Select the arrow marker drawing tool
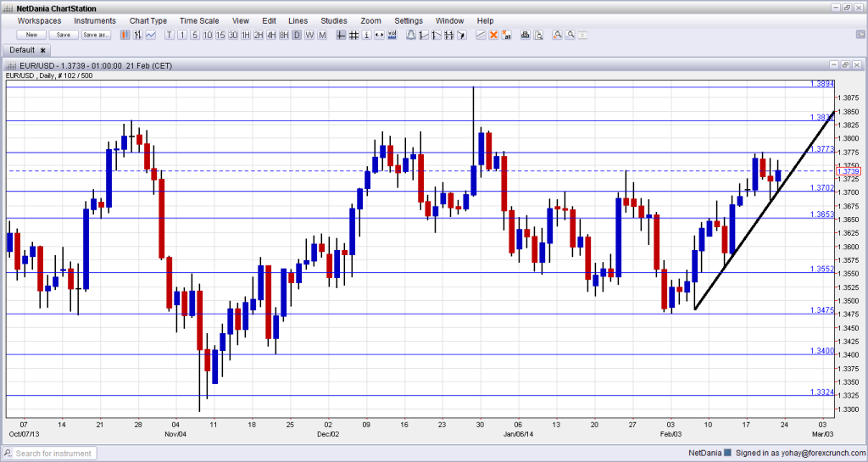868x462 pixels. pos(462,35)
